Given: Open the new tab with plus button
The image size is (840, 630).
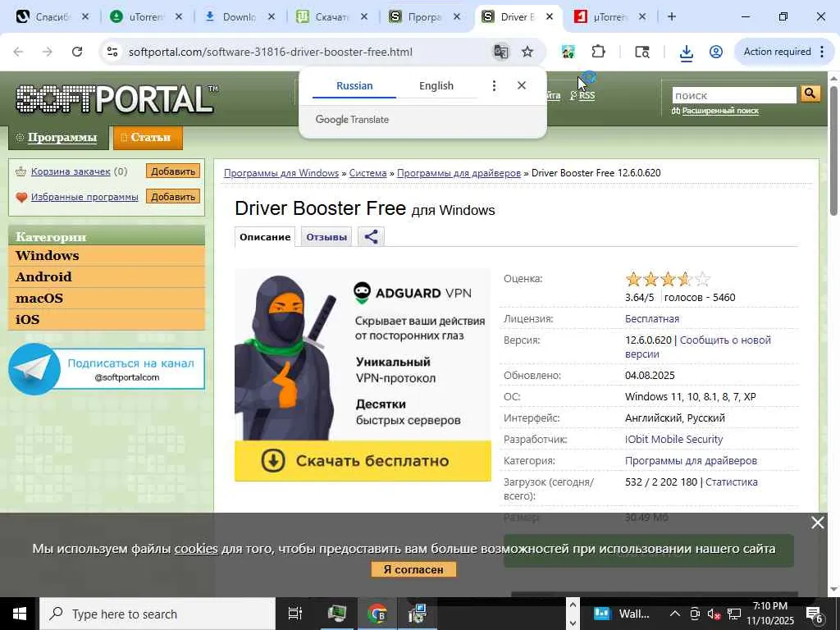Looking at the screenshot, I should pos(672,16).
